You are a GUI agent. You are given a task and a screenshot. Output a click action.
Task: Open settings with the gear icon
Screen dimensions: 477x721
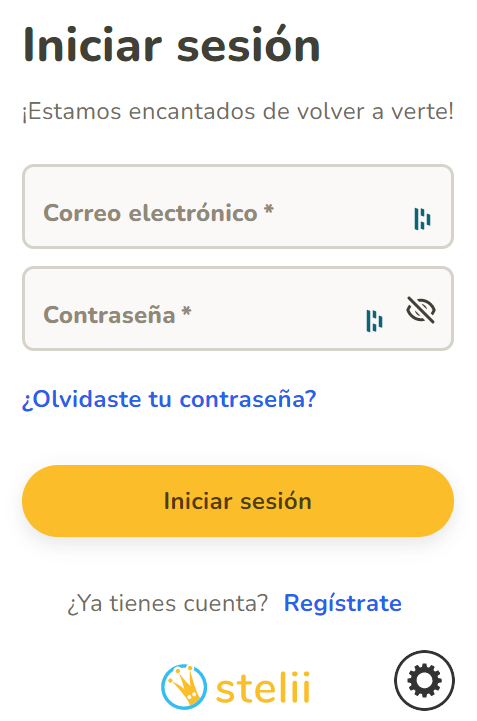tap(424, 680)
